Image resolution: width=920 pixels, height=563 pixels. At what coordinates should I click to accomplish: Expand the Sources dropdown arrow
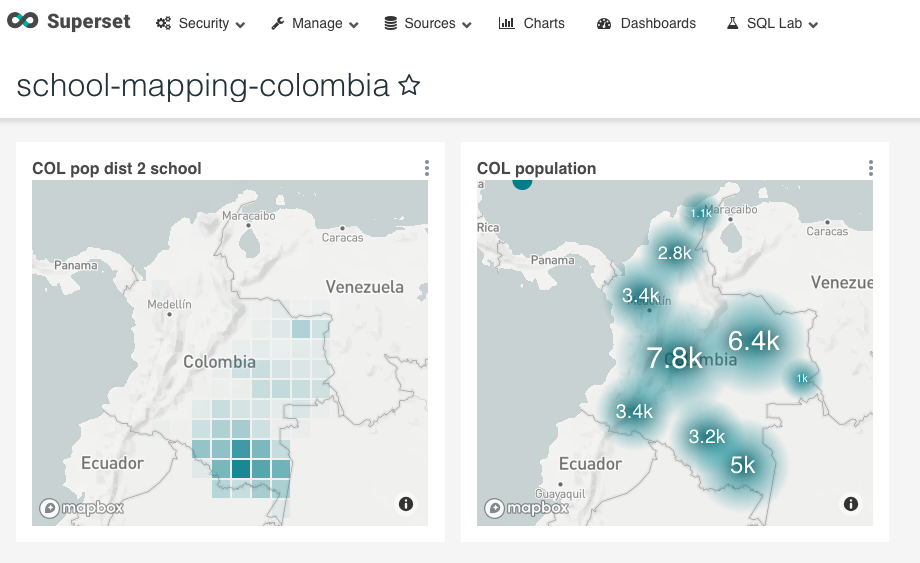[x=466, y=25]
